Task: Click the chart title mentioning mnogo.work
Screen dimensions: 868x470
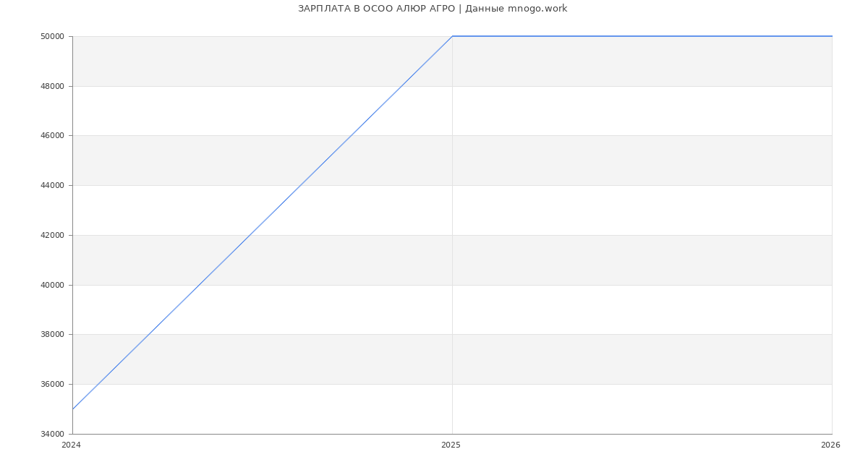Action: pyautogui.click(x=433, y=9)
